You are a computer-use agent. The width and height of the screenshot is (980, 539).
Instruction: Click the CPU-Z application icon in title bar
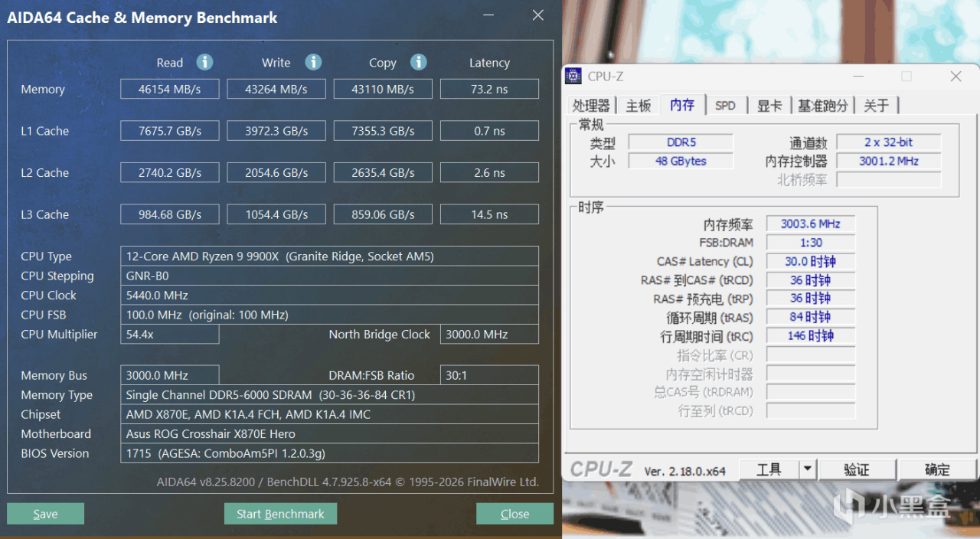point(573,76)
